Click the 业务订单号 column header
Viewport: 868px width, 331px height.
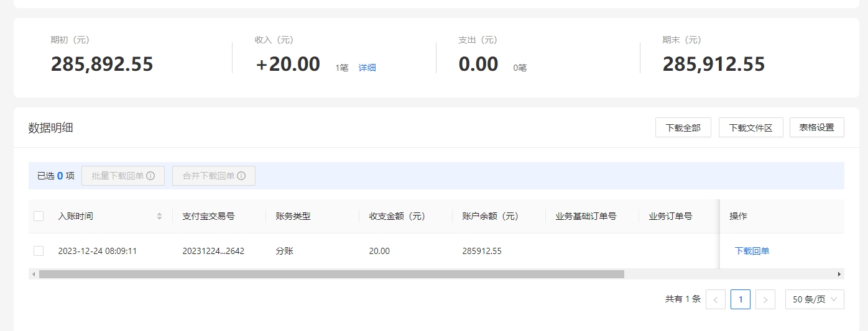point(670,216)
